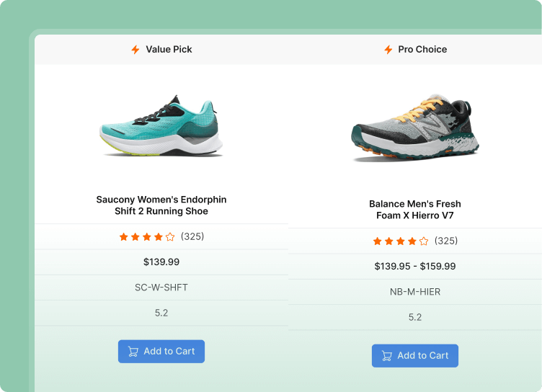
Task: Click cart icon in Saucony Add to Cart button
Action: (x=133, y=352)
